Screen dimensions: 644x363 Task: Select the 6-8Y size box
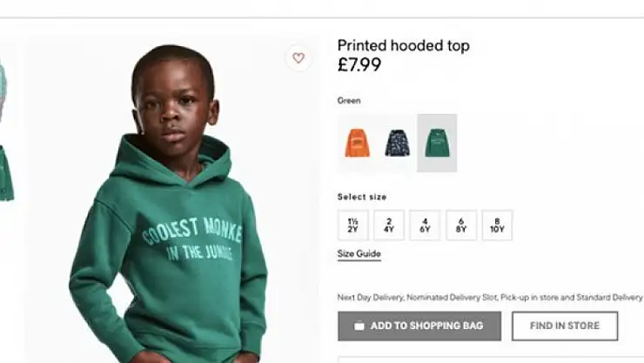point(461,225)
